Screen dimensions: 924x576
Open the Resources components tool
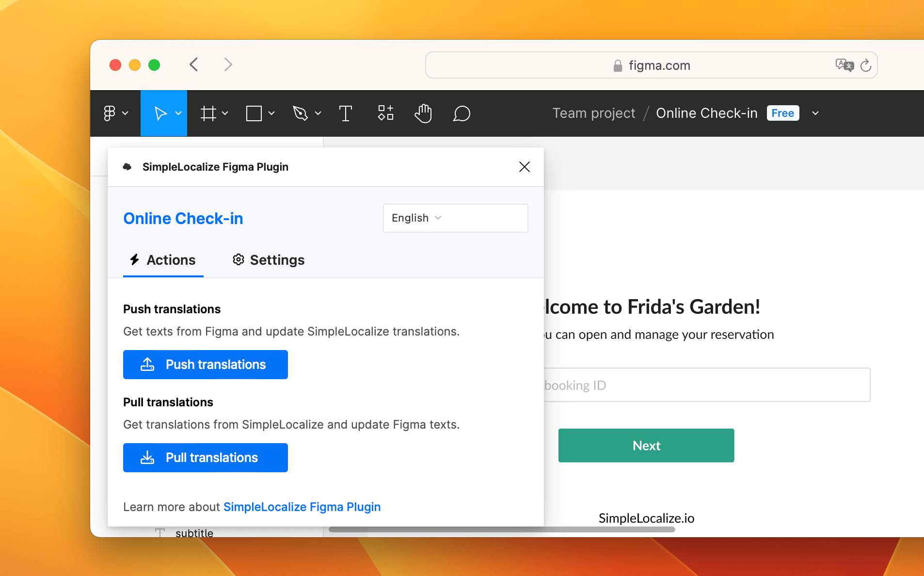[x=386, y=113]
